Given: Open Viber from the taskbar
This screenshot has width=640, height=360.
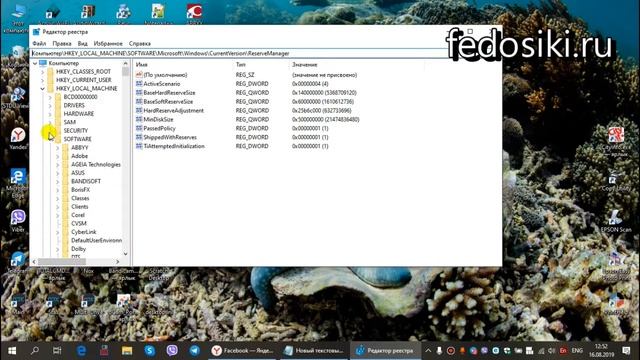Looking at the screenshot, I should (172, 350).
